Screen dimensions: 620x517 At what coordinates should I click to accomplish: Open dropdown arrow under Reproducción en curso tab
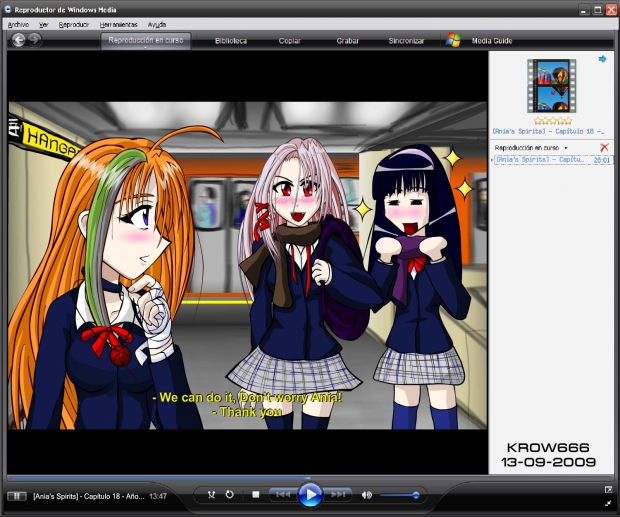tap(145, 47)
